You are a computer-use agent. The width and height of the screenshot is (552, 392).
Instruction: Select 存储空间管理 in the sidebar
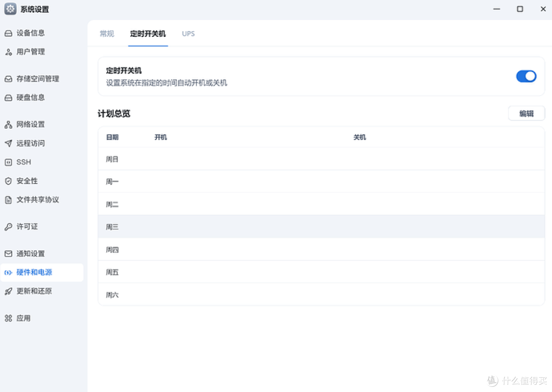click(38, 79)
